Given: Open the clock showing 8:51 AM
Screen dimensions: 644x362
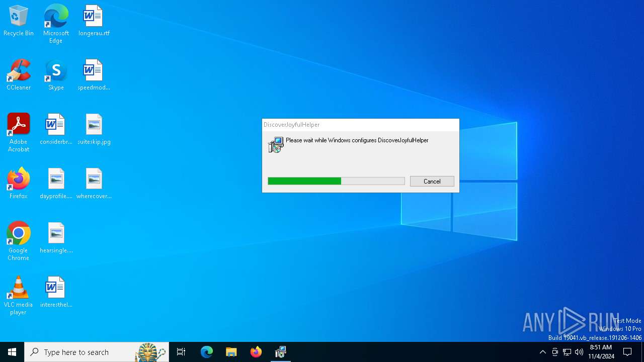Looking at the screenshot, I should (601, 352).
